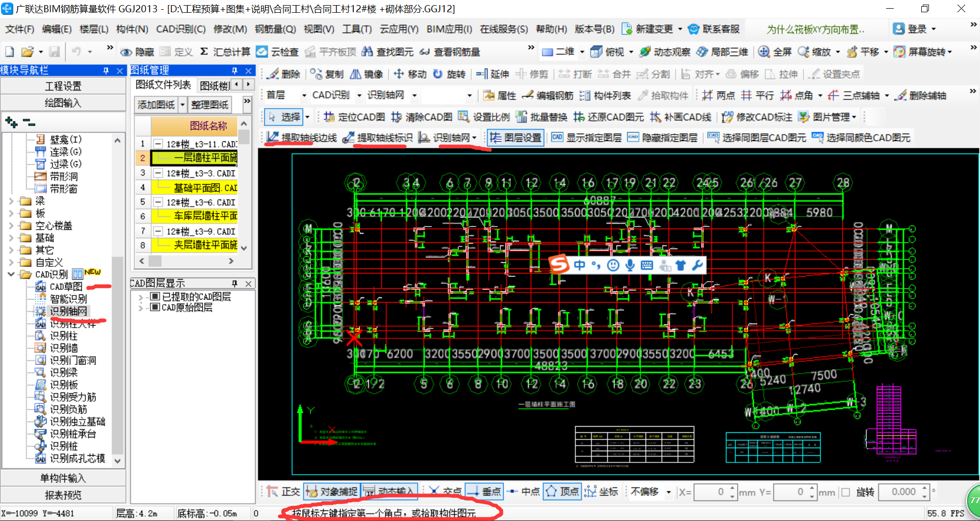This screenshot has height=521, width=980.
Task: Toggle 对象捕捉 object snap
Action: click(x=332, y=491)
